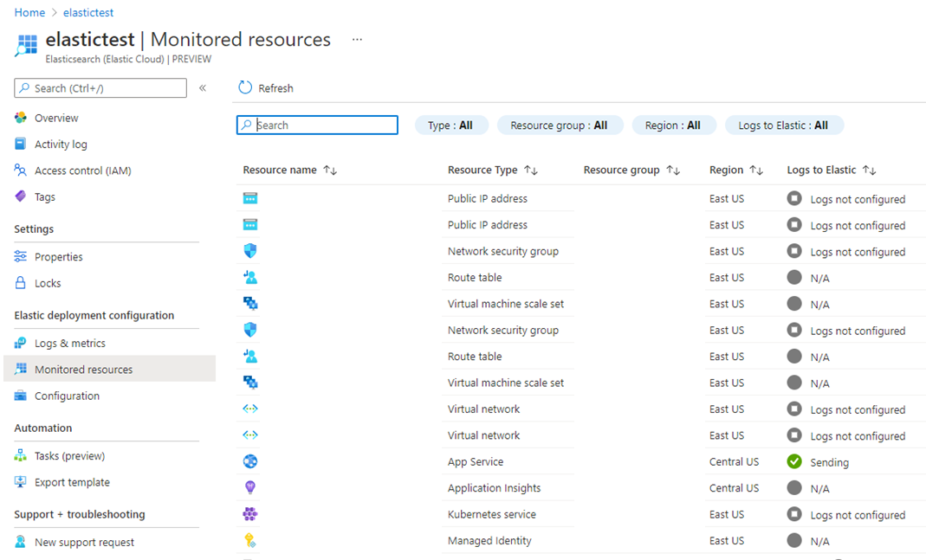Open Tasks (preview) link
926x560 pixels.
pyautogui.click(x=69, y=456)
